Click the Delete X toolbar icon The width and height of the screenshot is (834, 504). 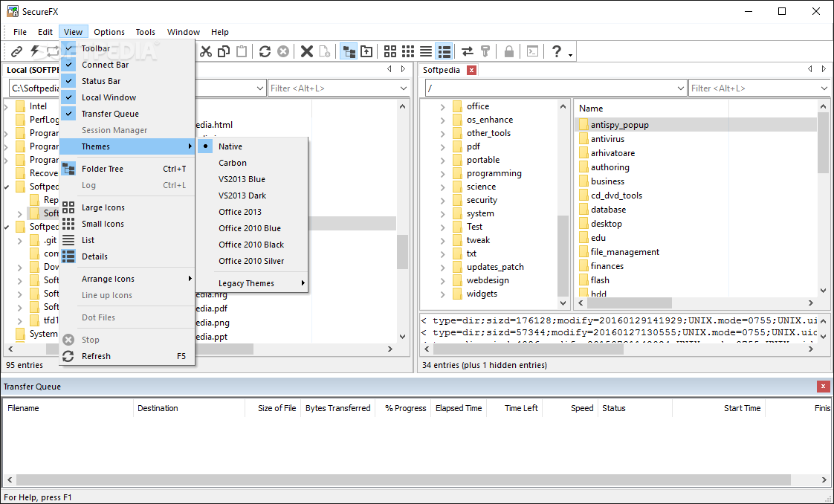307,51
